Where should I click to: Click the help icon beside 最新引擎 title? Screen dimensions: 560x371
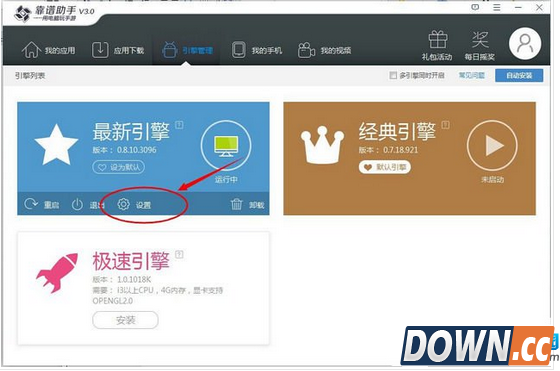click(179, 125)
